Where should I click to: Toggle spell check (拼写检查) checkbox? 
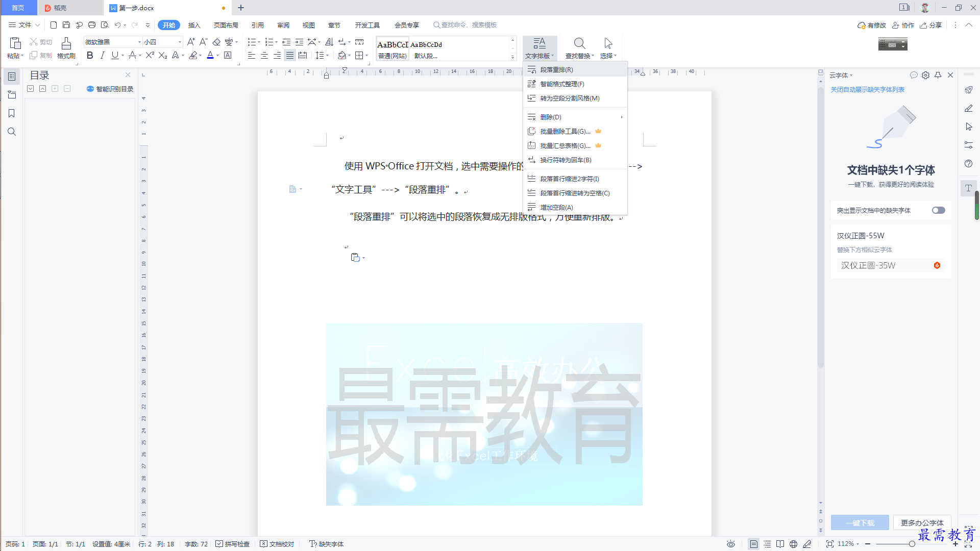(232, 544)
